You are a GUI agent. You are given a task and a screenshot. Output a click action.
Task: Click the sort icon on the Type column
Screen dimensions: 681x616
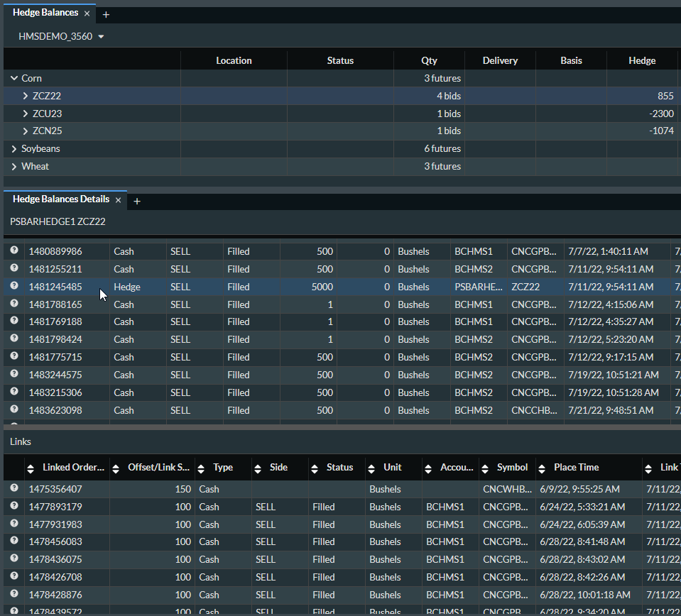click(x=201, y=468)
